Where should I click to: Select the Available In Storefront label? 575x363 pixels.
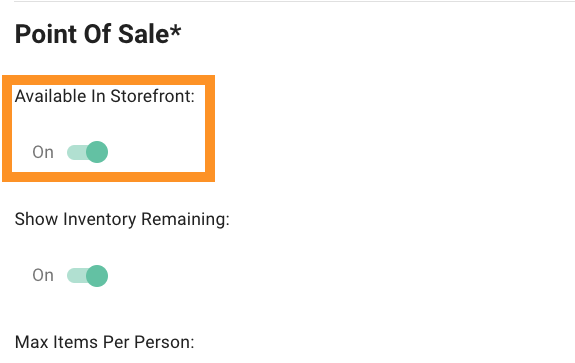click(x=105, y=96)
